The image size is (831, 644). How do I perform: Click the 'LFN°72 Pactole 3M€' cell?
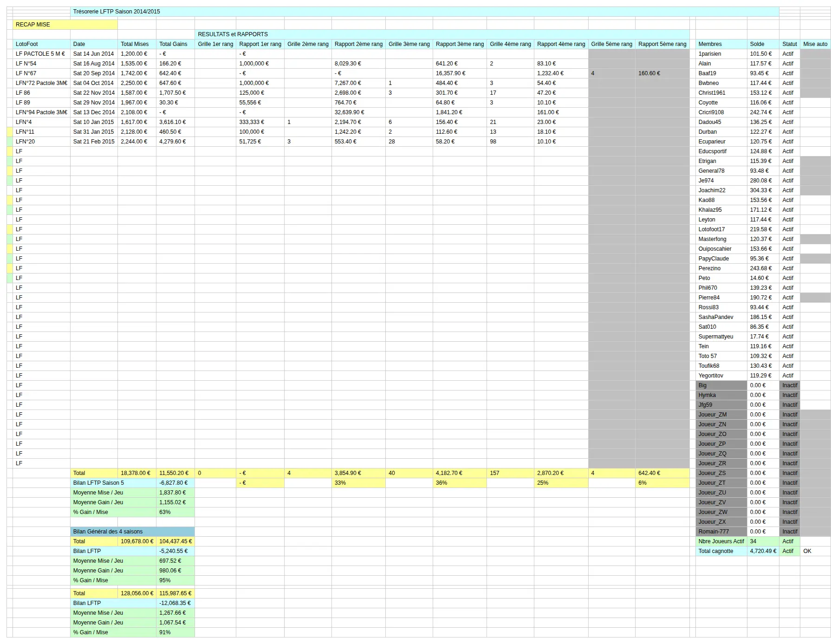[x=41, y=83]
